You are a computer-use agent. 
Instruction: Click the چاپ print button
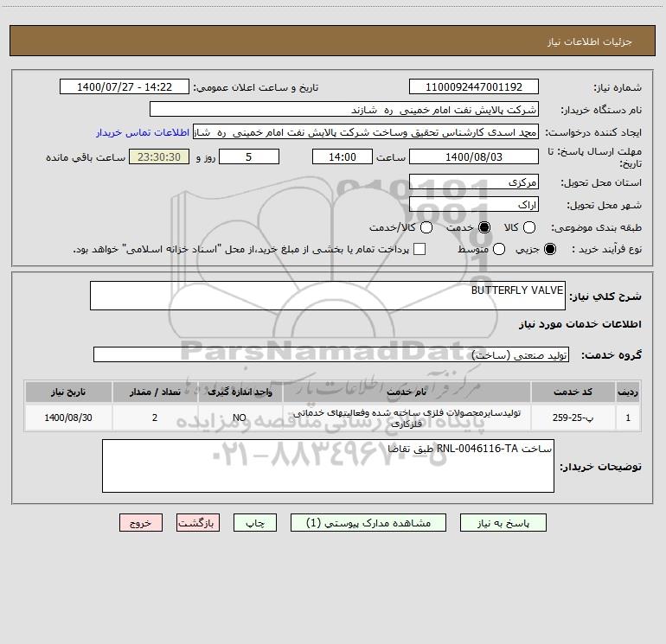255,523
